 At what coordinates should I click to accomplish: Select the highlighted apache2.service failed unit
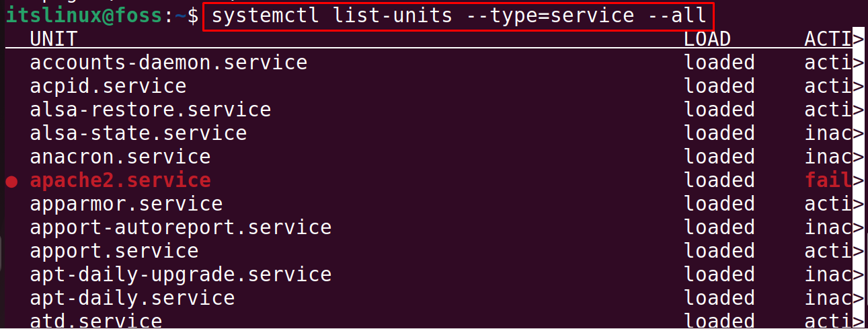click(x=120, y=180)
